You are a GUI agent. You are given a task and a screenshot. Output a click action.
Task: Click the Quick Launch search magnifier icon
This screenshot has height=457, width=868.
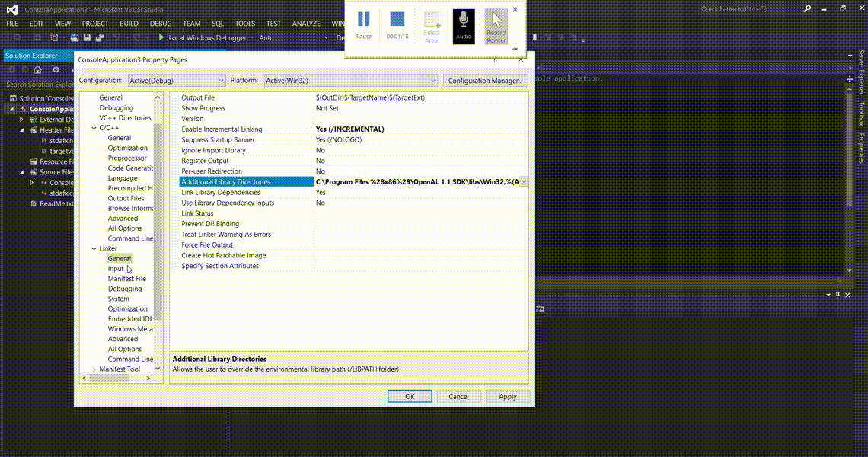(807, 9)
